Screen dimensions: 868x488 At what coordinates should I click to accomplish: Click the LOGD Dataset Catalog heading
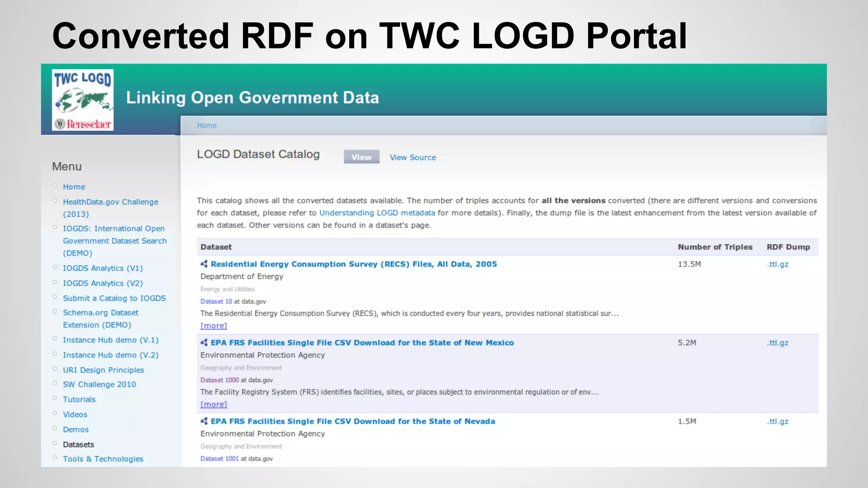pos(258,154)
